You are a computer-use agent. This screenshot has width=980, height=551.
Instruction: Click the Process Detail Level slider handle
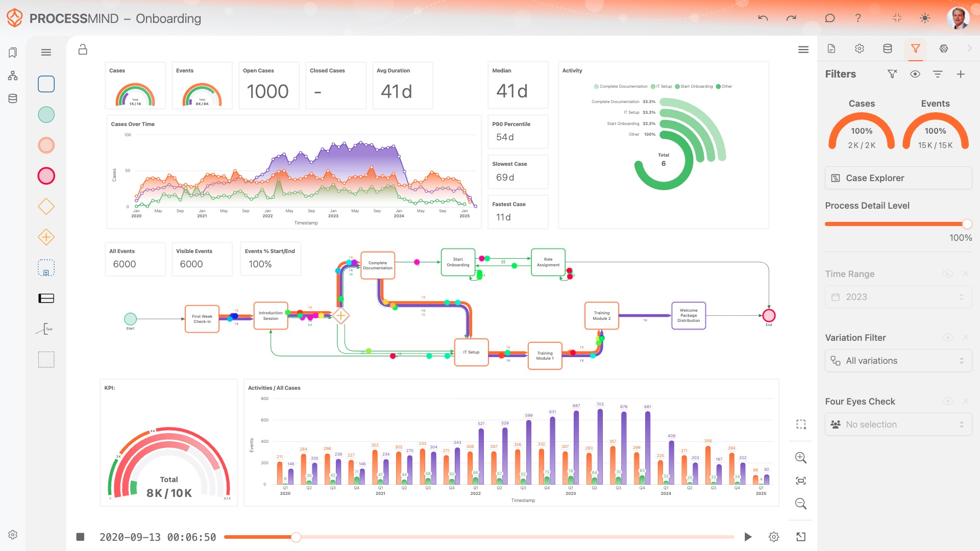(x=967, y=224)
